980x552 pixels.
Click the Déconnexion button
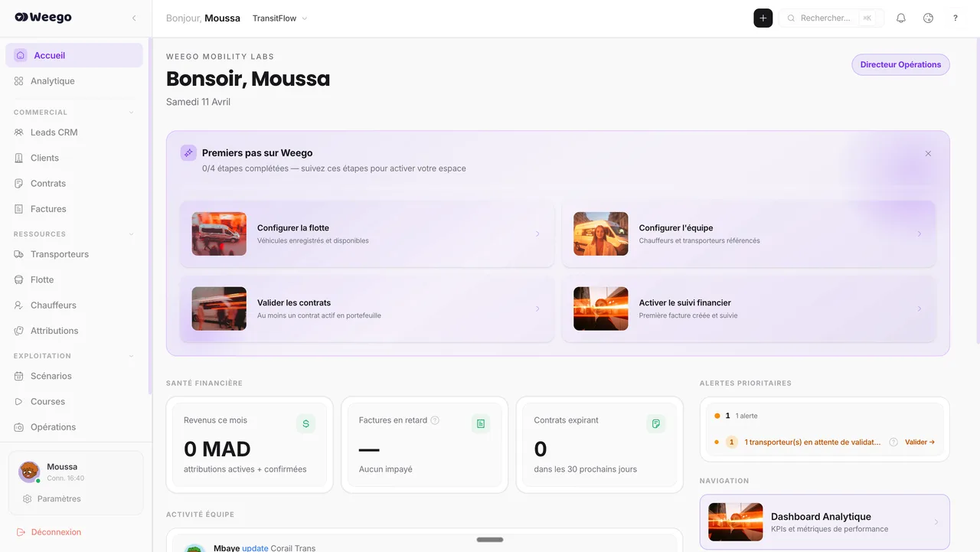54,531
